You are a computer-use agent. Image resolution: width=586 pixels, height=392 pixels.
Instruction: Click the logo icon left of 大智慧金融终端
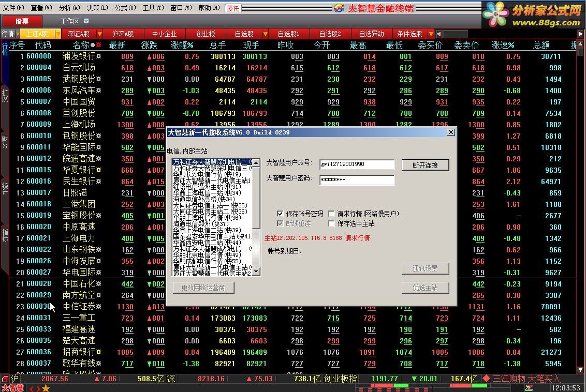[339, 8]
